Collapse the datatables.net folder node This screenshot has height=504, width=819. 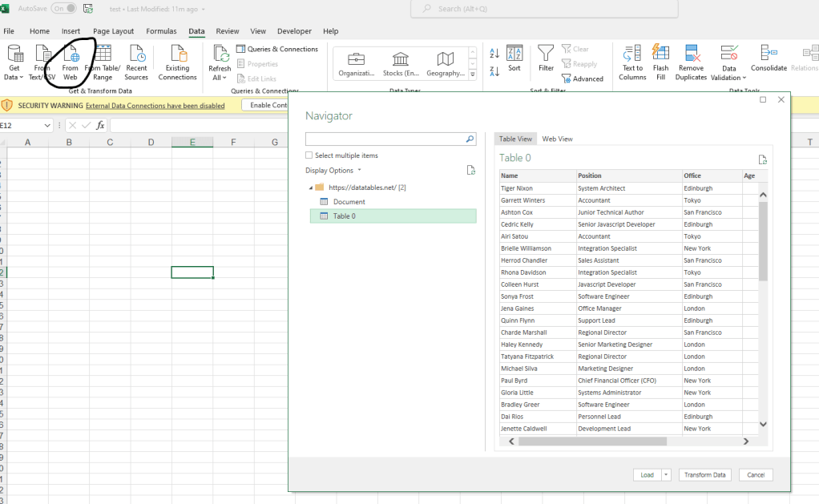(311, 187)
